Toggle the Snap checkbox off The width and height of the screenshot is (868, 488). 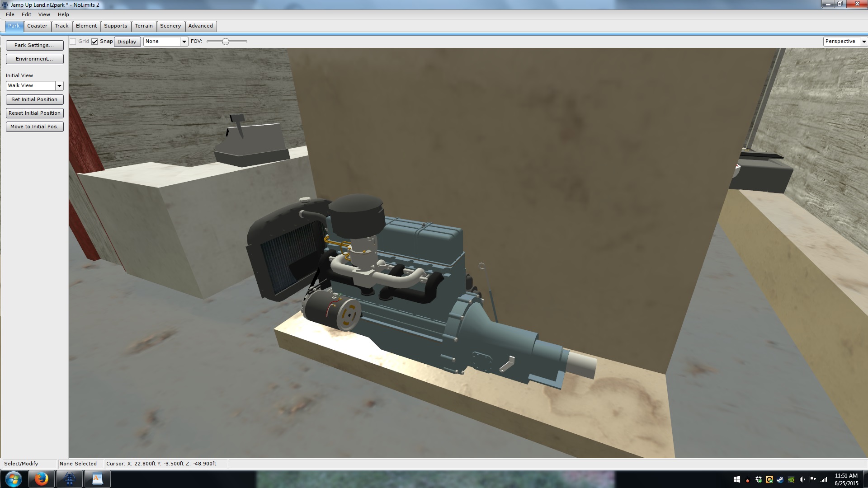[x=94, y=42]
